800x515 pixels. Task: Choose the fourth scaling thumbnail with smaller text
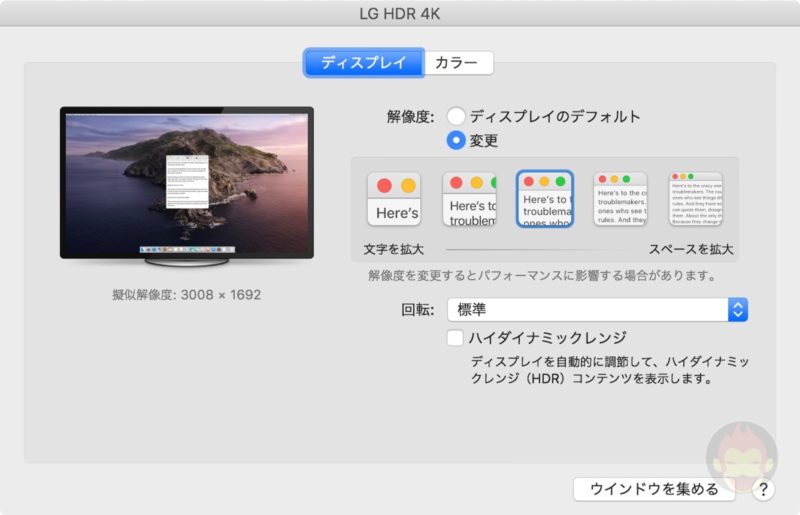pyautogui.click(x=620, y=199)
